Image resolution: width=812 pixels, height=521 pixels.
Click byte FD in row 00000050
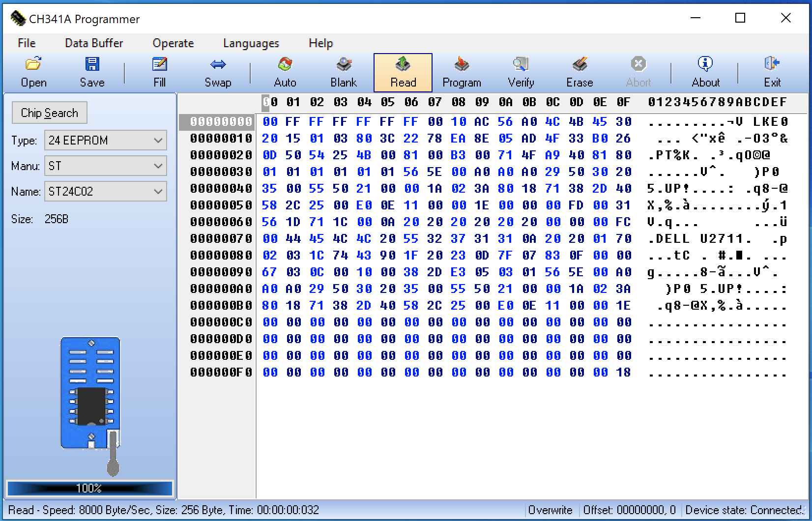tap(576, 205)
